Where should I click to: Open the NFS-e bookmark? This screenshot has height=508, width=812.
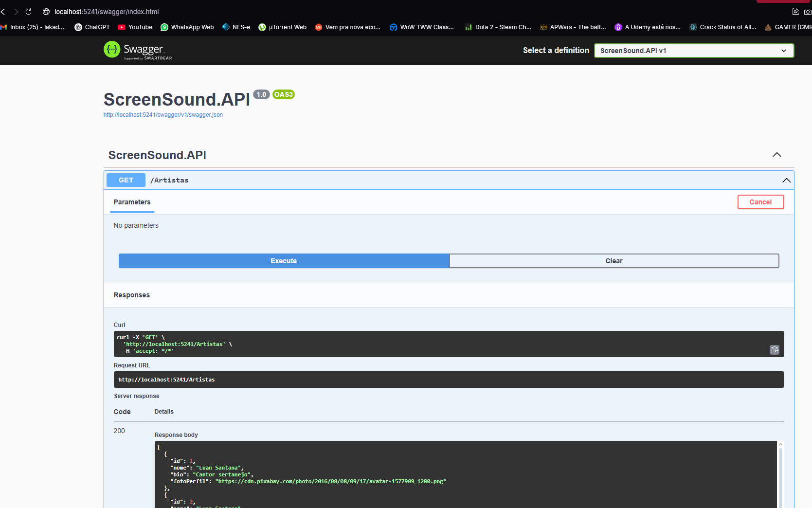pyautogui.click(x=236, y=27)
